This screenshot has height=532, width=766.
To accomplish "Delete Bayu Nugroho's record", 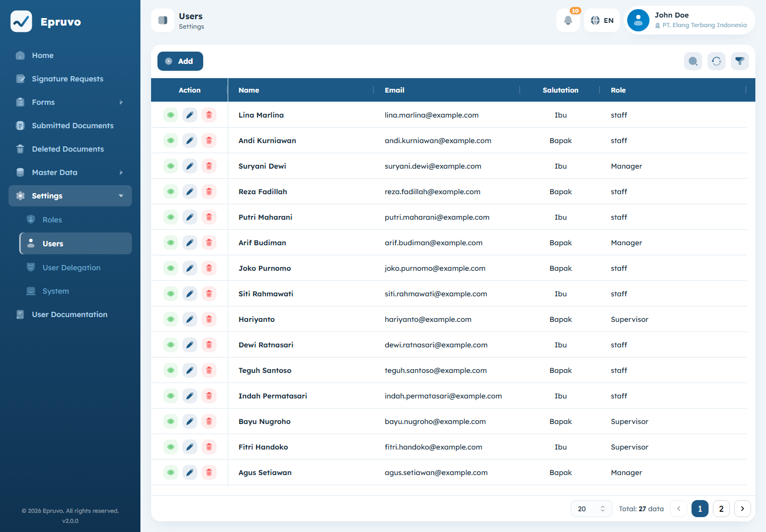I will point(209,421).
